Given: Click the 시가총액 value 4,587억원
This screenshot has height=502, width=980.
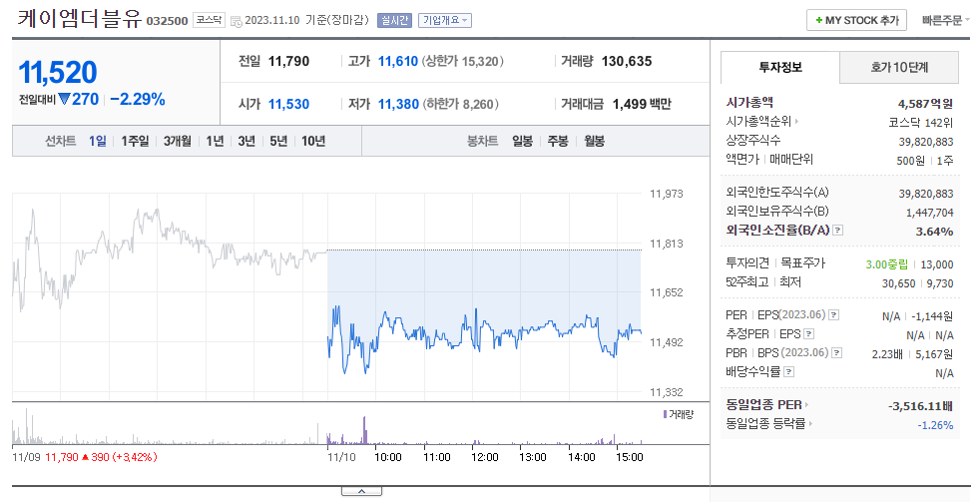Looking at the screenshot, I should tap(926, 104).
